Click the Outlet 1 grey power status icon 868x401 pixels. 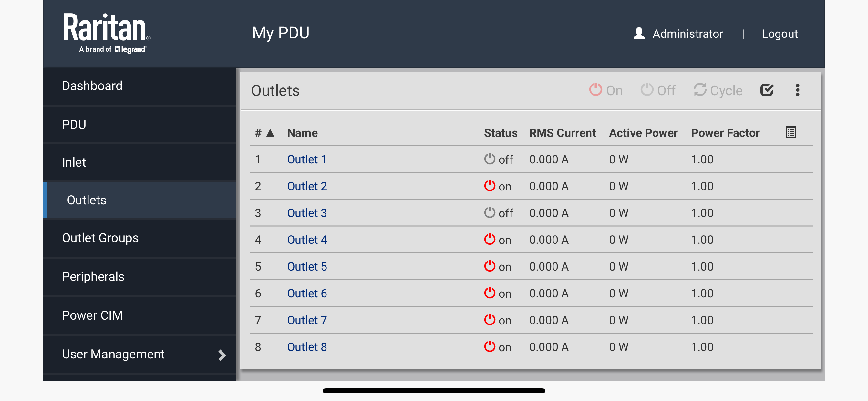click(x=489, y=159)
